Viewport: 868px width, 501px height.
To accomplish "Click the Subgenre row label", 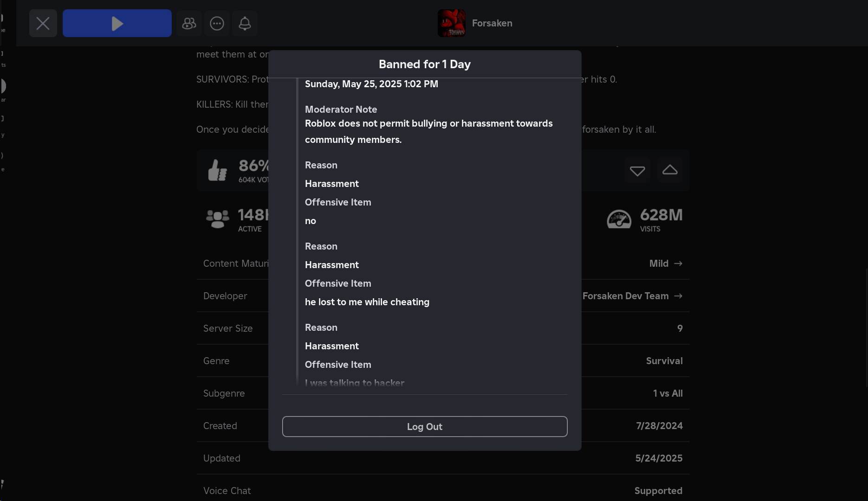I will [x=224, y=393].
